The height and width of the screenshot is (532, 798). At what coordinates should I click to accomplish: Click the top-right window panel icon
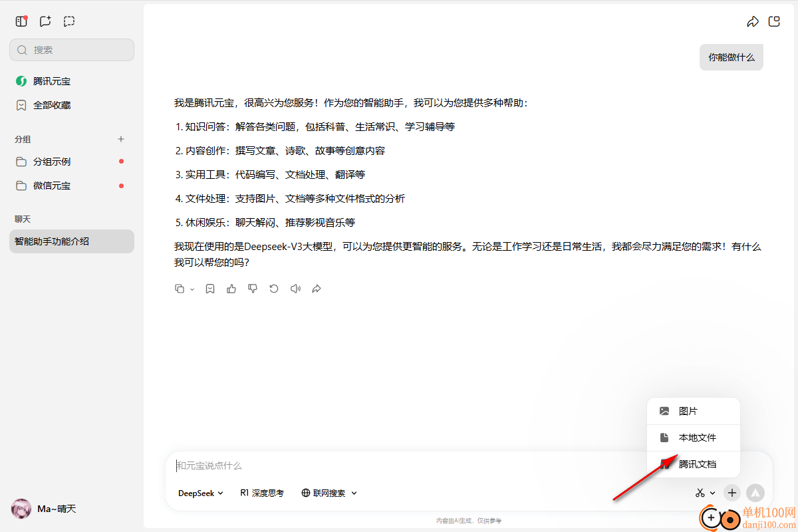tap(774, 21)
